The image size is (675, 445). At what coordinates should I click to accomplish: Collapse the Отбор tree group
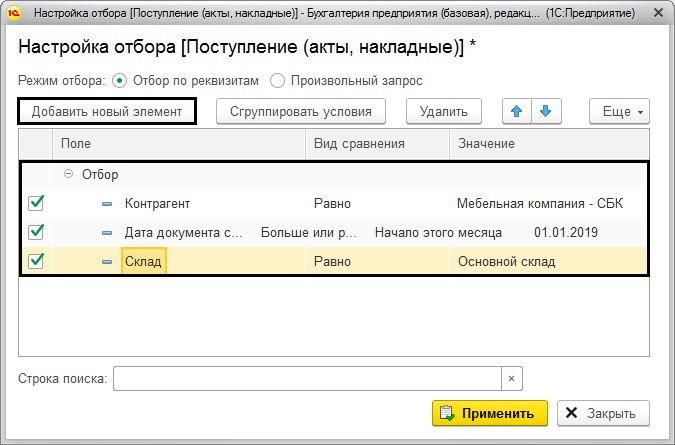tap(69, 174)
